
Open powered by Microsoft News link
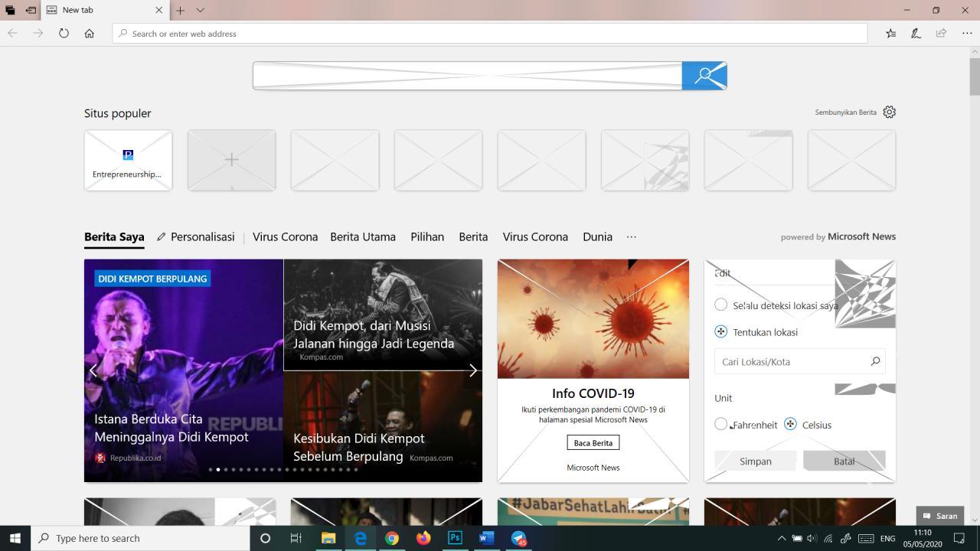[838, 236]
